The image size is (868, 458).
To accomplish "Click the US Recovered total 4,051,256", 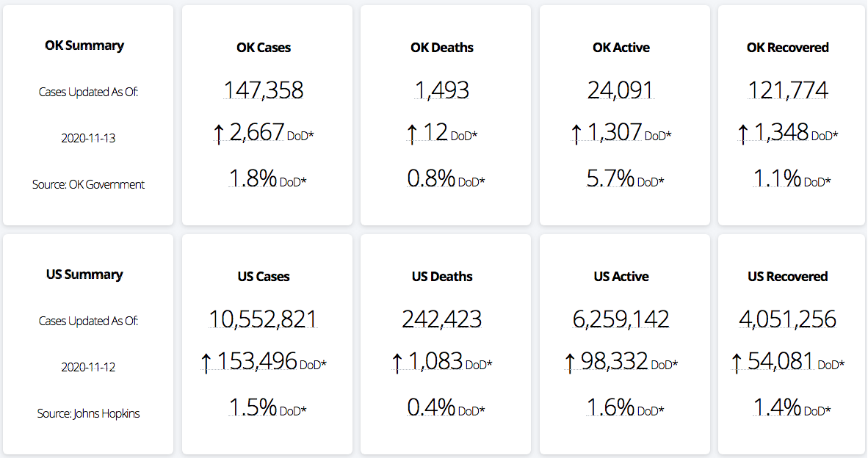I will [x=787, y=319].
